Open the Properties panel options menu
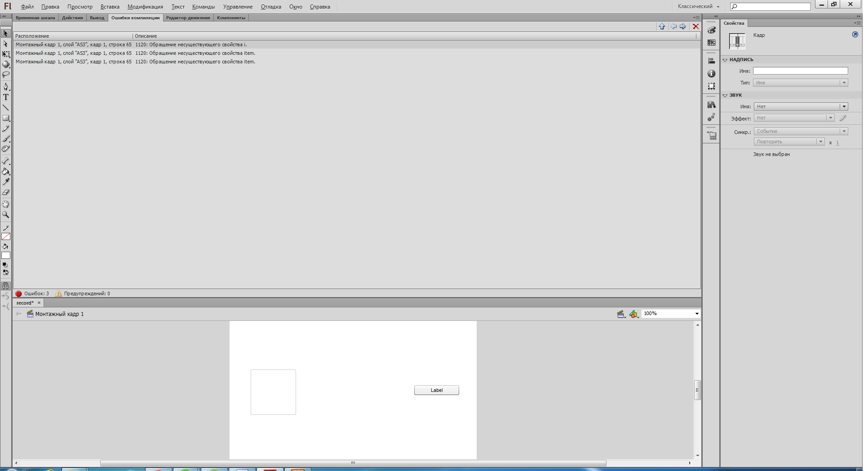This screenshot has width=868, height=471. (x=857, y=23)
